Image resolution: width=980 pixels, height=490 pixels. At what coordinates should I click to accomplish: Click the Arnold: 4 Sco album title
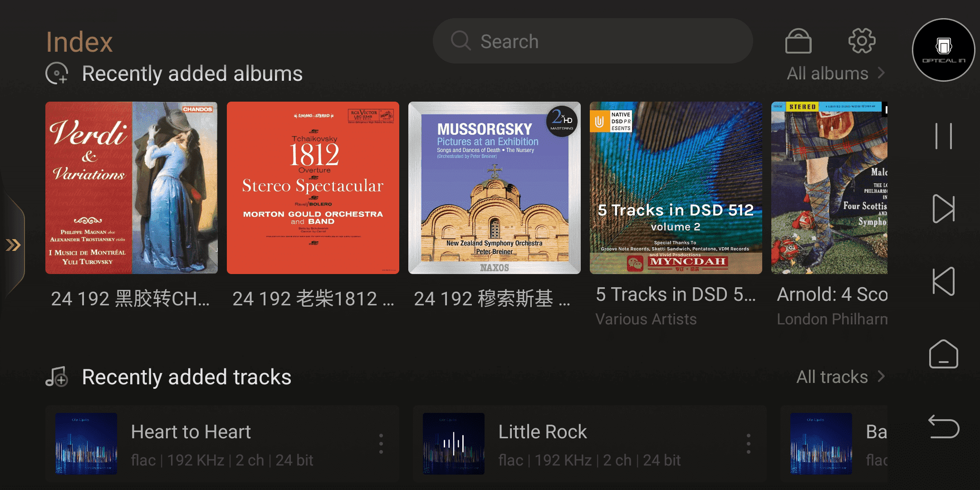click(x=832, y=295)
